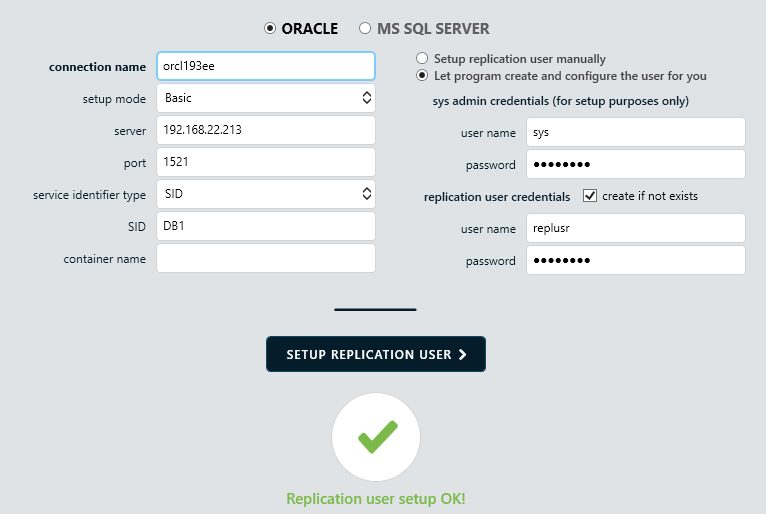766x518 pixels.
Task: Click the container name label
Action: click(x=105, y=259)
